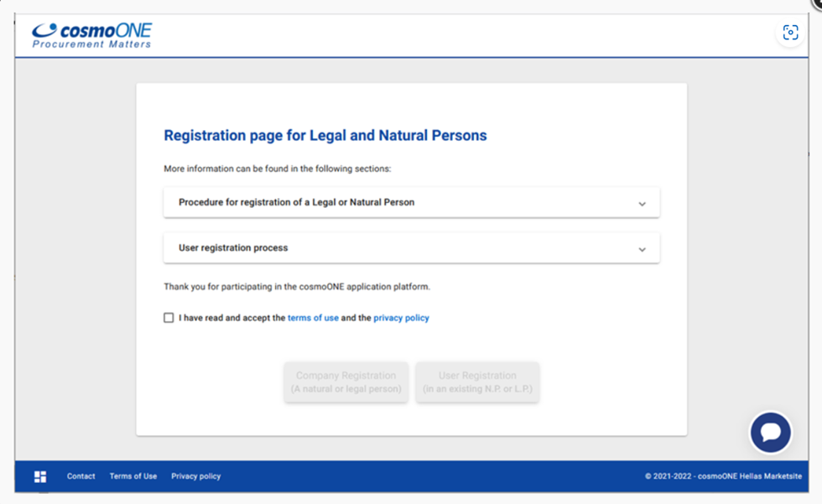The width and height of the screenshot is (822, 504).
Task: Open Terms of Use in the footer
Action: [133, 476]
